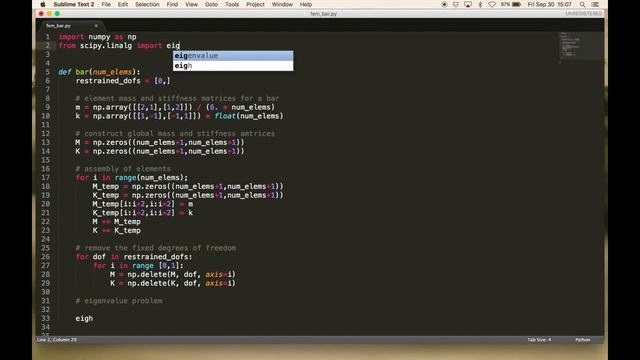640x360 pixels.
Task: Click the Bluetooth status icon
Action: click(480, 4)
